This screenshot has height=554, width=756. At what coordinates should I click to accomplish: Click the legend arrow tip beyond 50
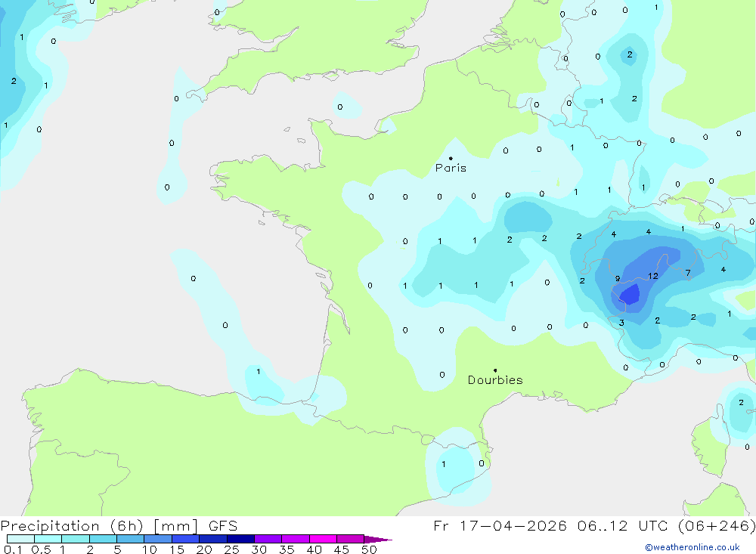378,539
